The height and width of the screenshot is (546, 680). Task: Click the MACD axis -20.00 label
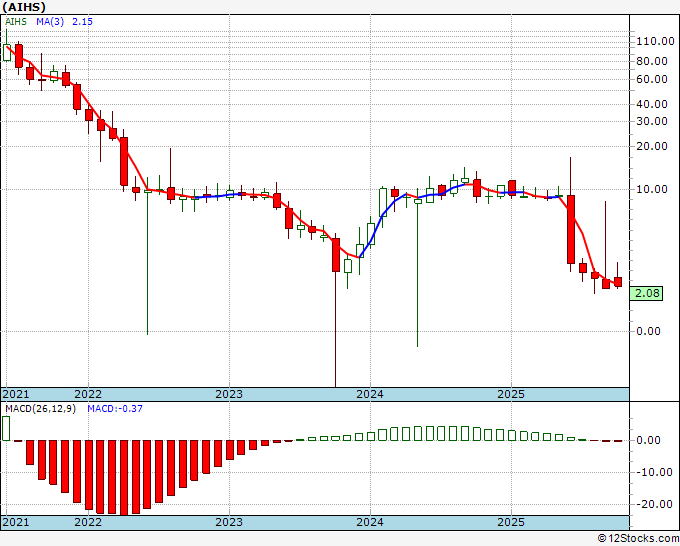654,504
